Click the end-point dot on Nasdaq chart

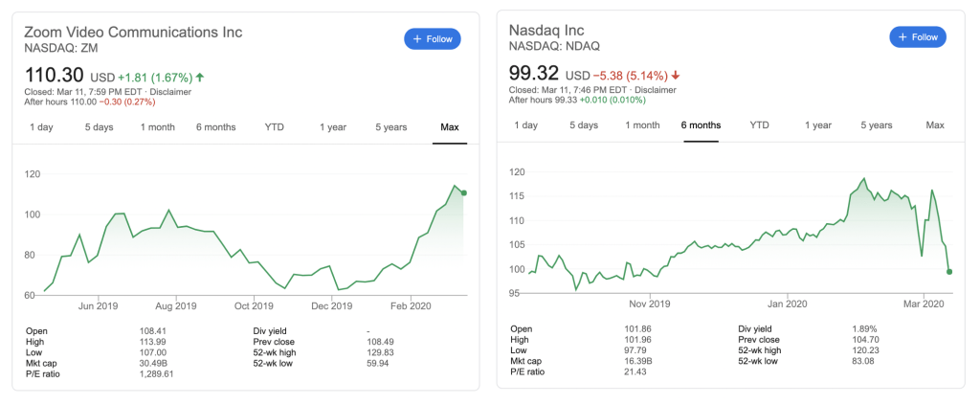[949, 272]
